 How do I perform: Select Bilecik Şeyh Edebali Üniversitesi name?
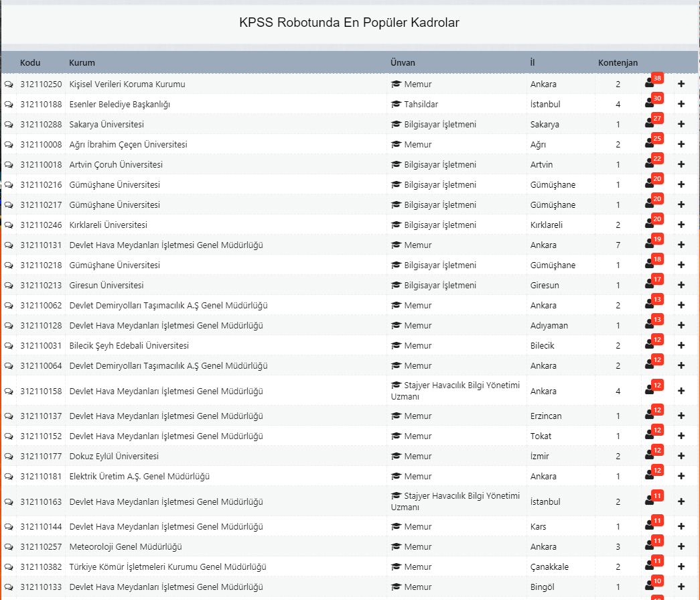(129, 345)
